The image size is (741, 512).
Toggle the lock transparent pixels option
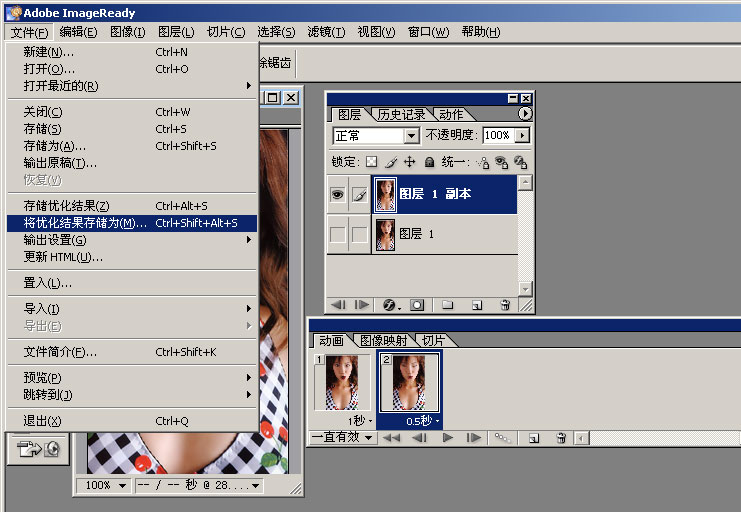[371, 162]
